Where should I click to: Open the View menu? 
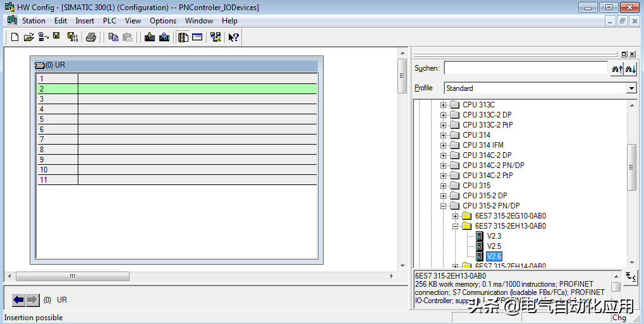pos(133,21)
